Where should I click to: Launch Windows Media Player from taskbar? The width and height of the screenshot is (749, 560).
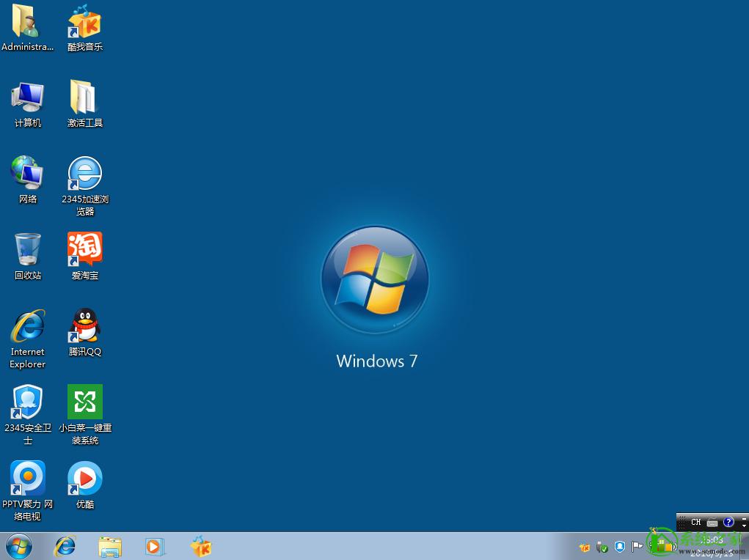[154, 546]
